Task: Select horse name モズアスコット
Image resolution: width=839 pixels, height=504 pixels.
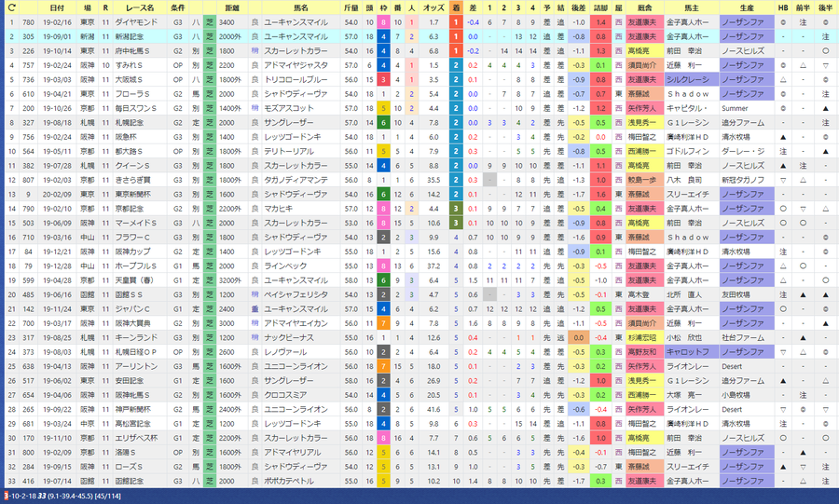Action: pyautogui.click(x=289, y=108)
